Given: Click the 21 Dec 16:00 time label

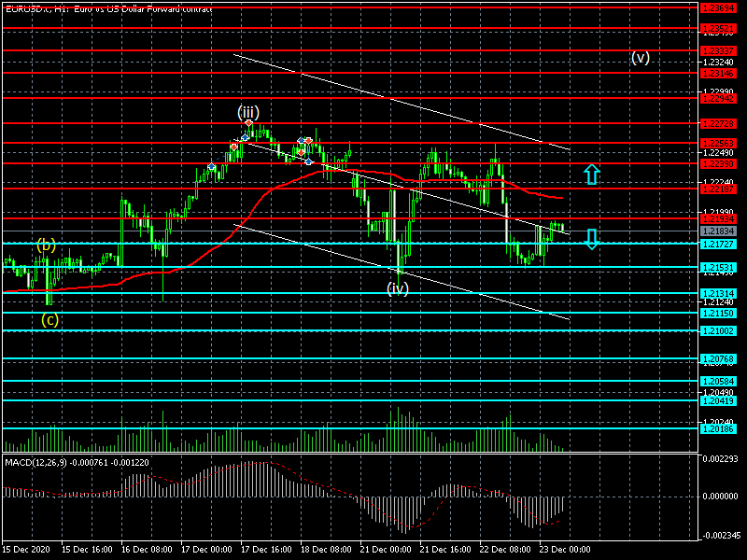Looking at the screenshot, I should pos(445,549).
